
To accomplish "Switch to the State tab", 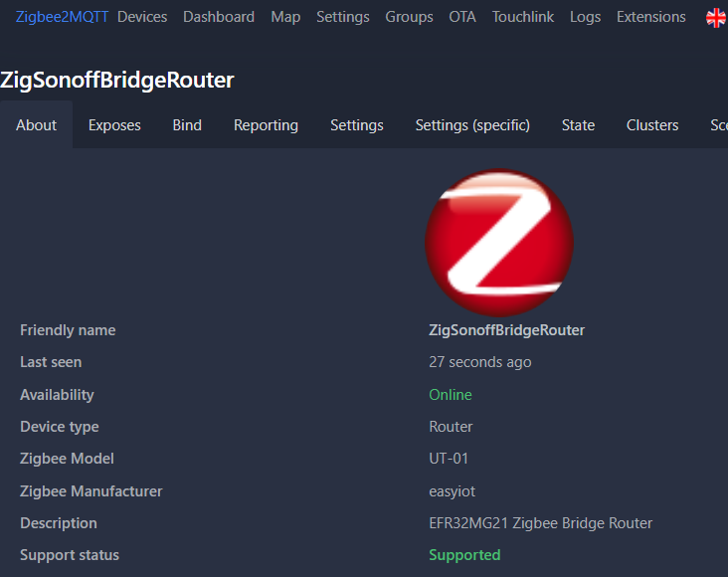I will point(578,125).
